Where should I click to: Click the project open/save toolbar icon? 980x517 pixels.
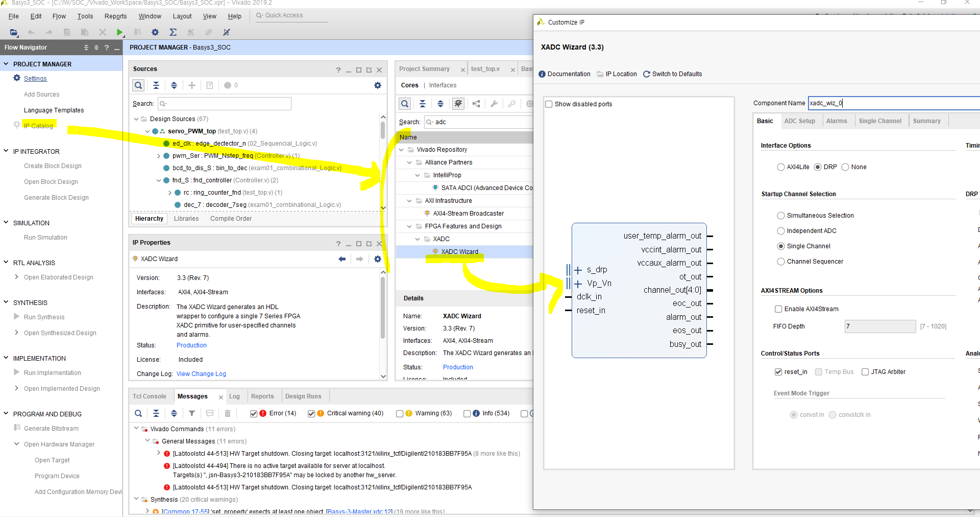tap(14, 32)
